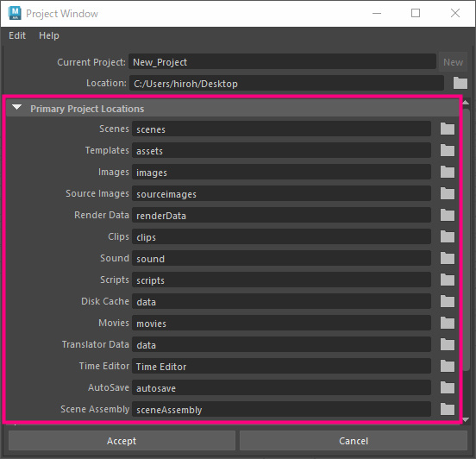The height and width of the screenshot is (459, 476).
Task: Open folder browser for Templates row
Action: 448,150
